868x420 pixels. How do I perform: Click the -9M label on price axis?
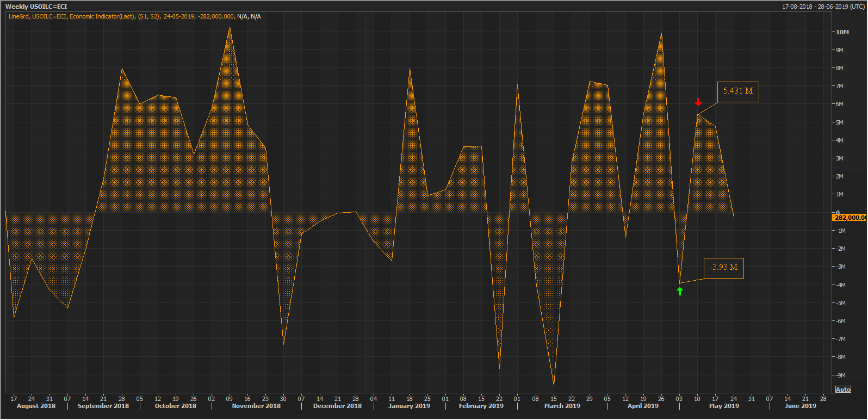coord(840,375)
